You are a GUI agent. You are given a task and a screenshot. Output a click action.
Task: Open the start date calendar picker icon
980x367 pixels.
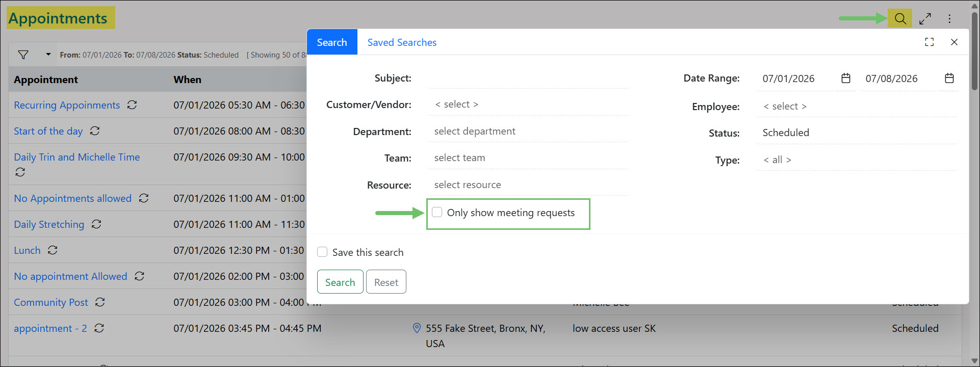tap(846, 78)
